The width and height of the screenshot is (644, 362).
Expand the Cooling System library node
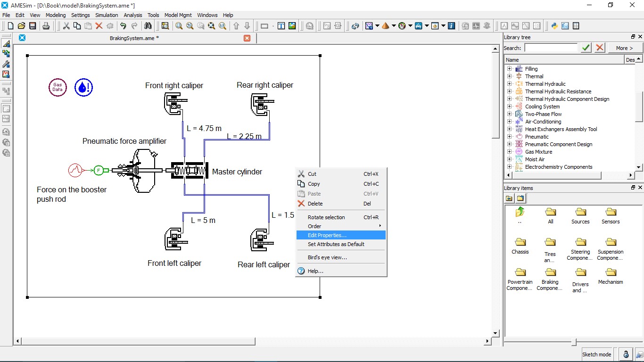point(509,107)
